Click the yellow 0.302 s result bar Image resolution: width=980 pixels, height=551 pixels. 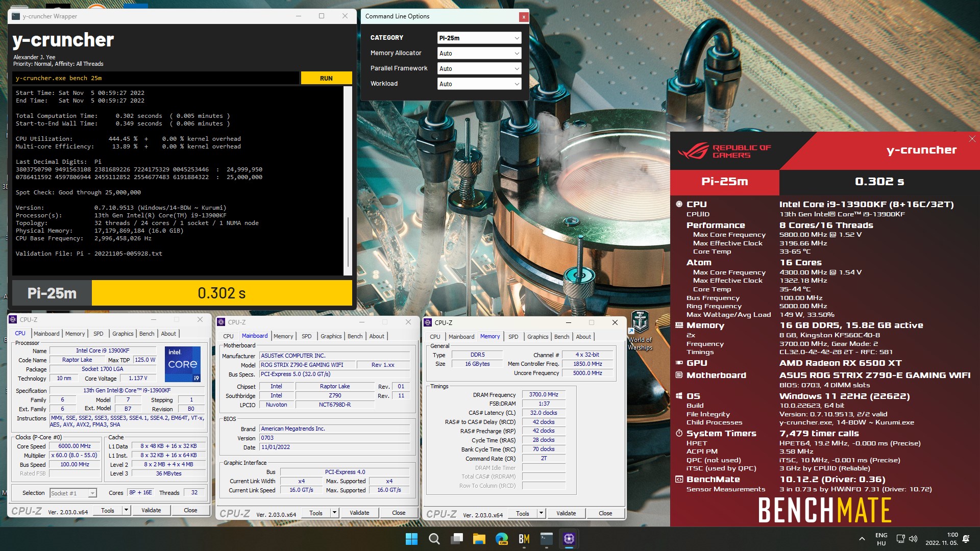(x=222, y=293)
